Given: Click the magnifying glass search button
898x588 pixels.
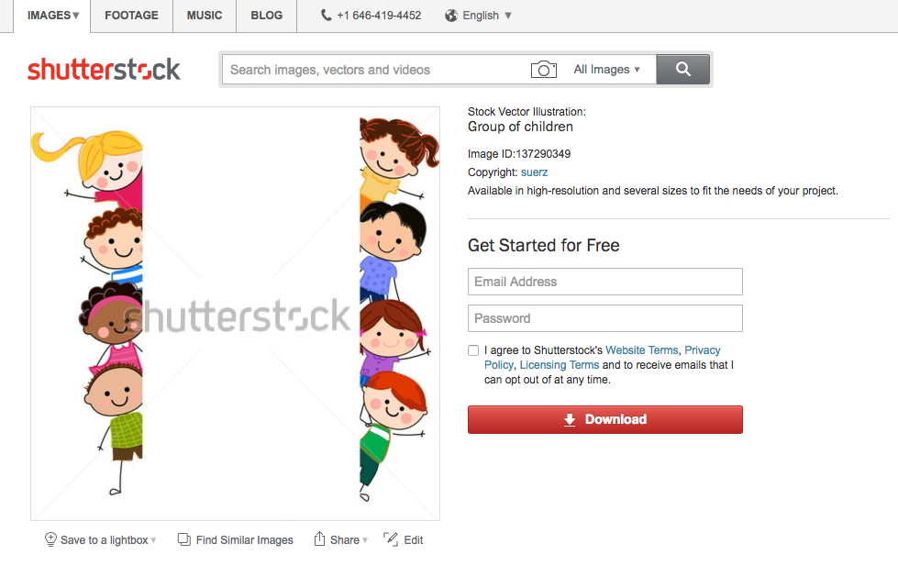Looking at the screenshot, I should pyautogui.click(x=682, y=70).
